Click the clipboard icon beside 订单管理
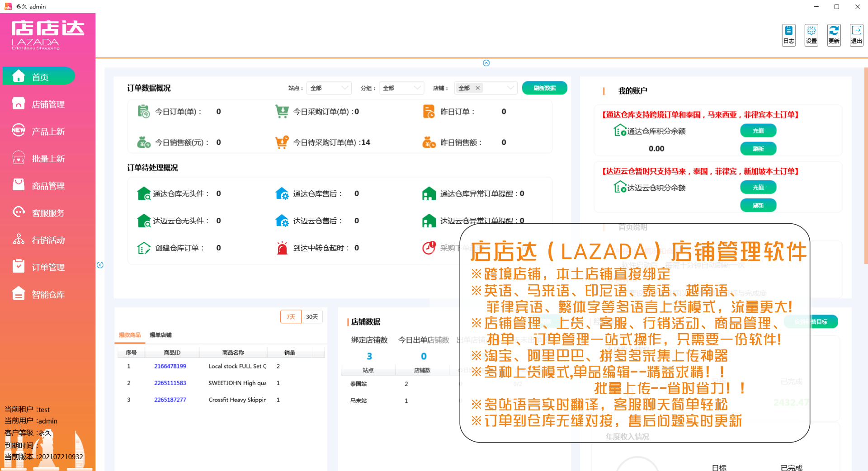The image size is (868, 471). 18,266
